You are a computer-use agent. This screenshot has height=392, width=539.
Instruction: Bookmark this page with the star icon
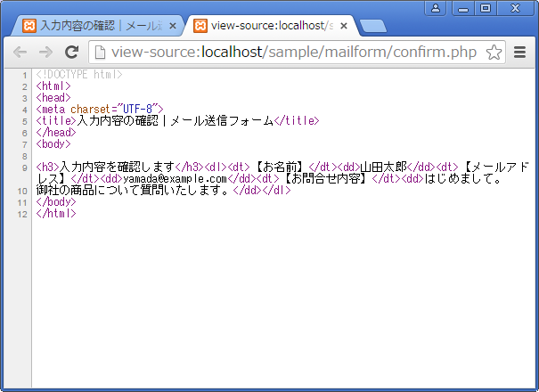(494, 53)
